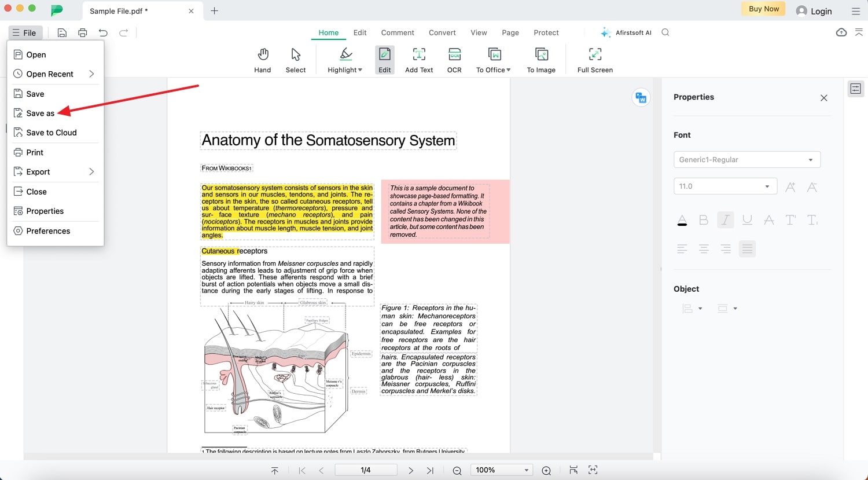The width and height of the screenshot is (868, 480).
Task: Toggle the properties panel sidebar icon
Action: click(x=856, y=89)
